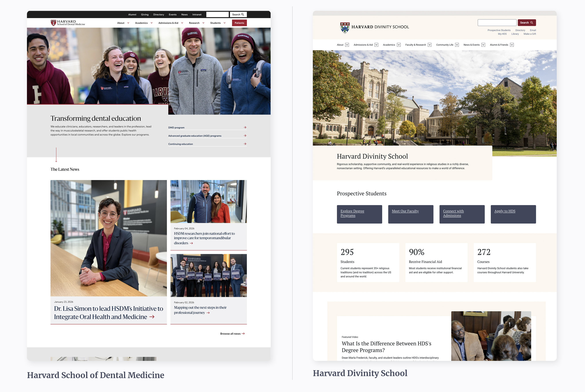Click the arrow icon on Browse all news
This screenshot has width=585, height=392.
(x=243, y=333)
